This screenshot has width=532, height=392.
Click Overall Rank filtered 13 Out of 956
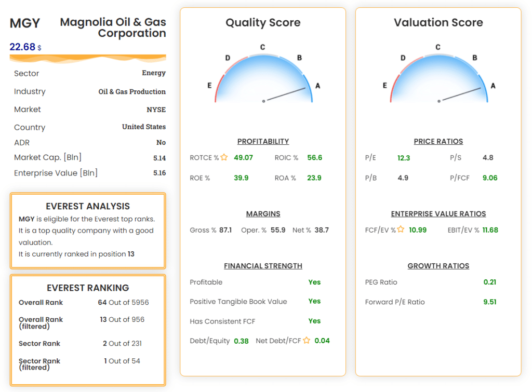point(122,319)
